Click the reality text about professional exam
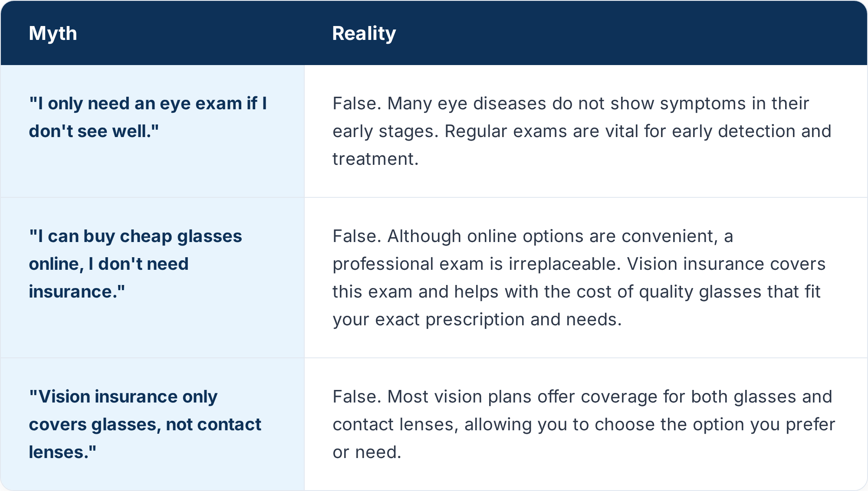Screen dimensions: 868x491 (x=579, y=278)
